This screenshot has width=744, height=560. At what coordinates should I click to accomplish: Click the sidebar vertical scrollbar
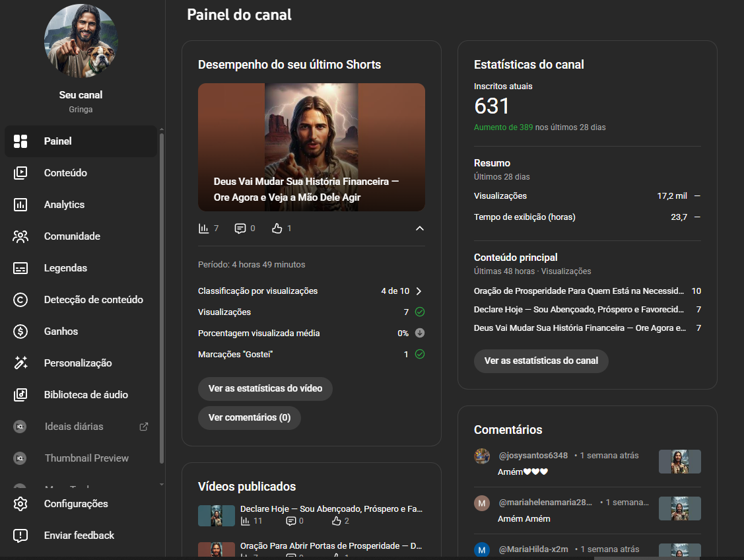(162, 298)
